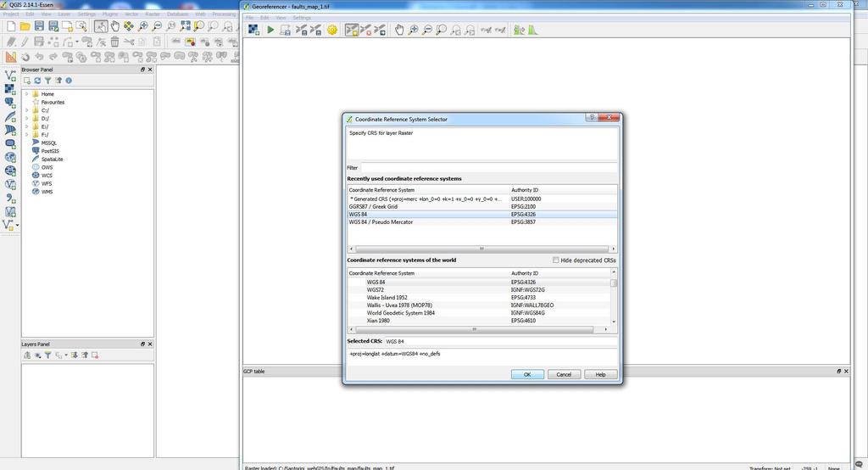
Task: Click the Save Project floppy icon
Action: (x=39, y=26)
